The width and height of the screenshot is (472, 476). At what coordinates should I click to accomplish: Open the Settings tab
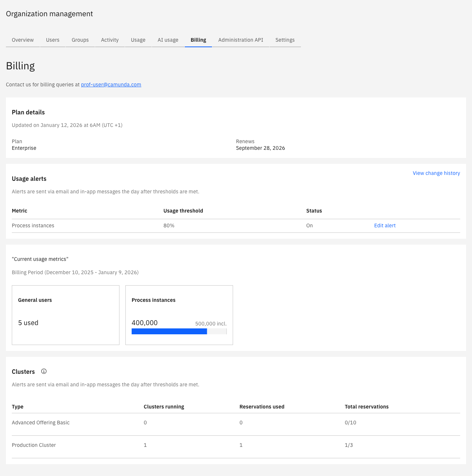[x=285, y=40]
